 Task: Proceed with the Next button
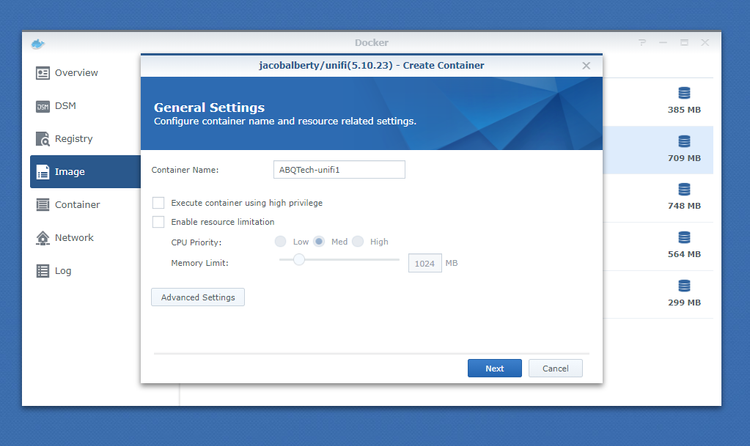495,368
